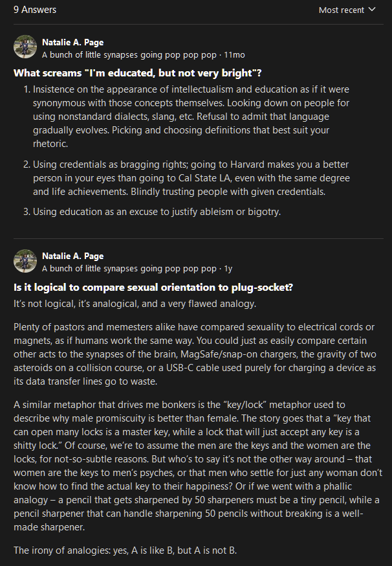Open the 1y timestamp link
This screenshot has width=392, height=566.
coord(228,268)
